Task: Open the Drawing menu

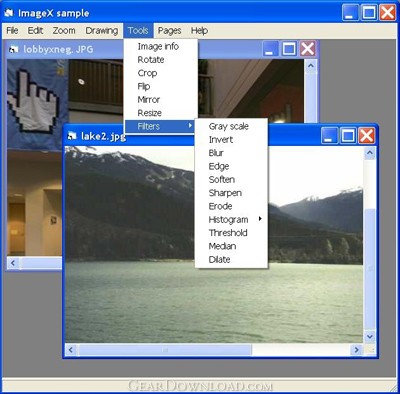Action: pos(102,31)
